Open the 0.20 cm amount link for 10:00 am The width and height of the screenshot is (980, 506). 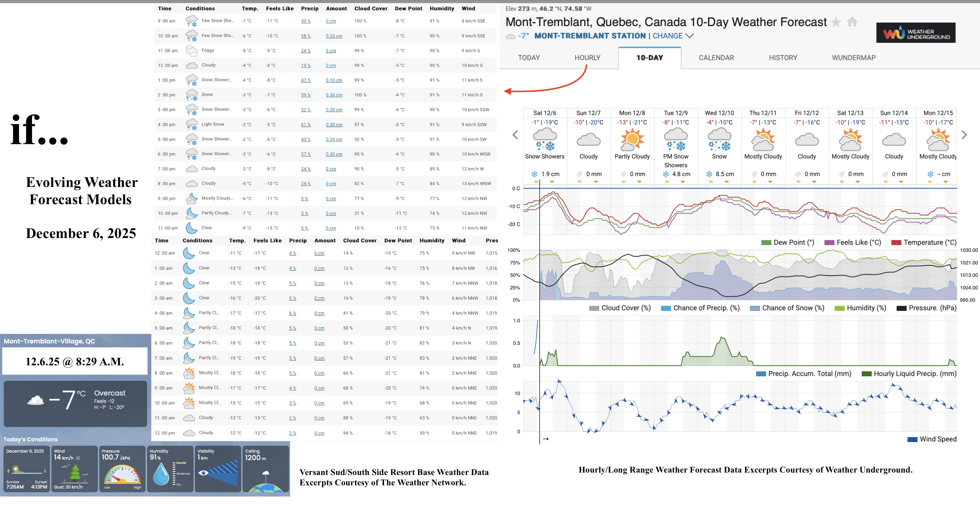click(x=334, y=36)
